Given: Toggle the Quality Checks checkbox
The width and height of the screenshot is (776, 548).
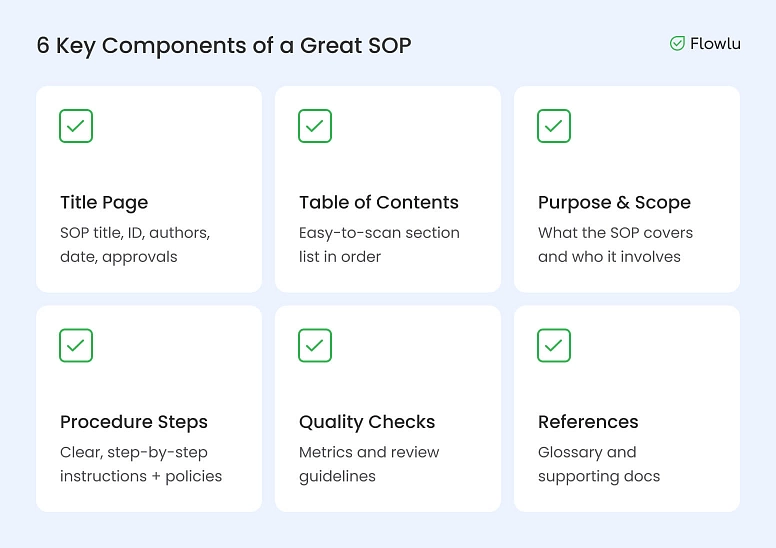Looking at the screenshot, I should [x=315, y=345].
